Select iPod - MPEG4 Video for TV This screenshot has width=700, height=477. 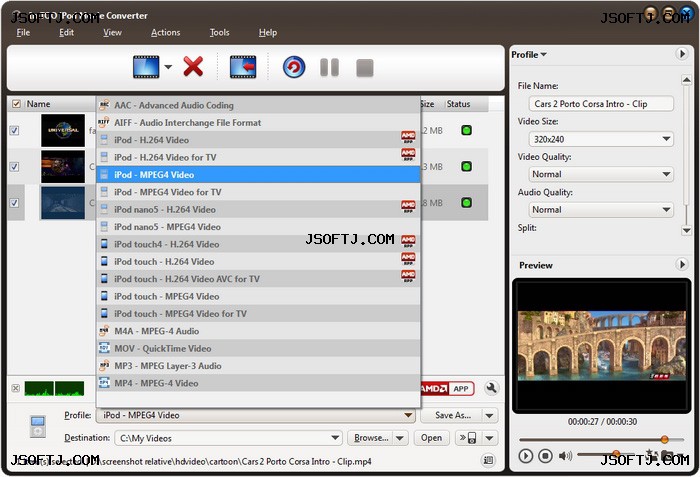click(258, 192)
